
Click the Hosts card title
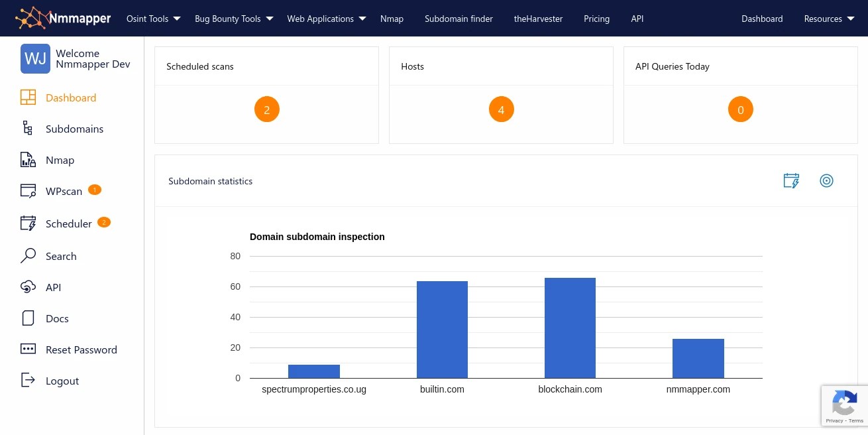[x=412, y=66]
